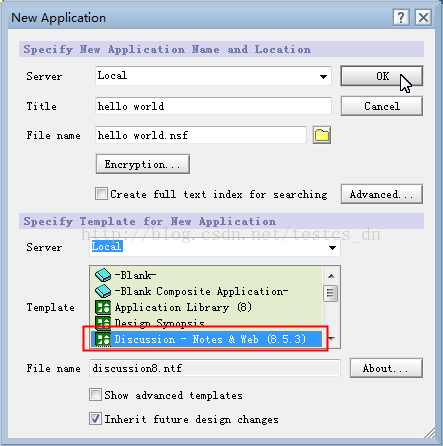
Task: Open the template Server dropdown arrow
Action: pos(332,247)
